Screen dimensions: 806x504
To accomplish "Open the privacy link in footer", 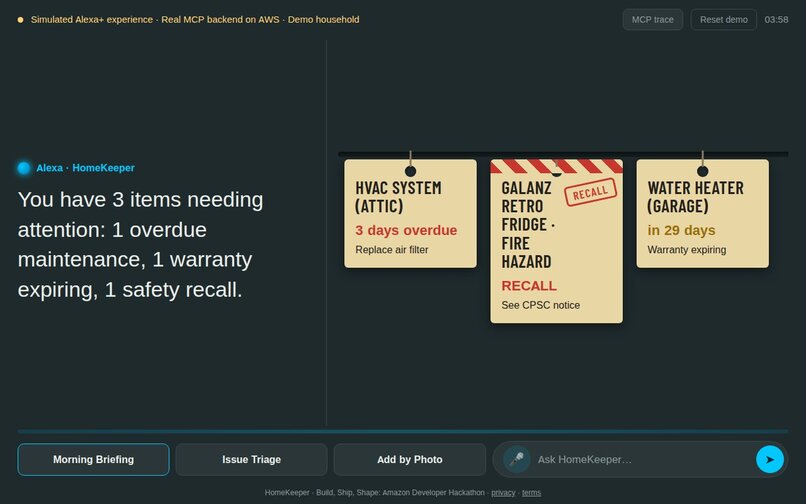I will (503, 493).
